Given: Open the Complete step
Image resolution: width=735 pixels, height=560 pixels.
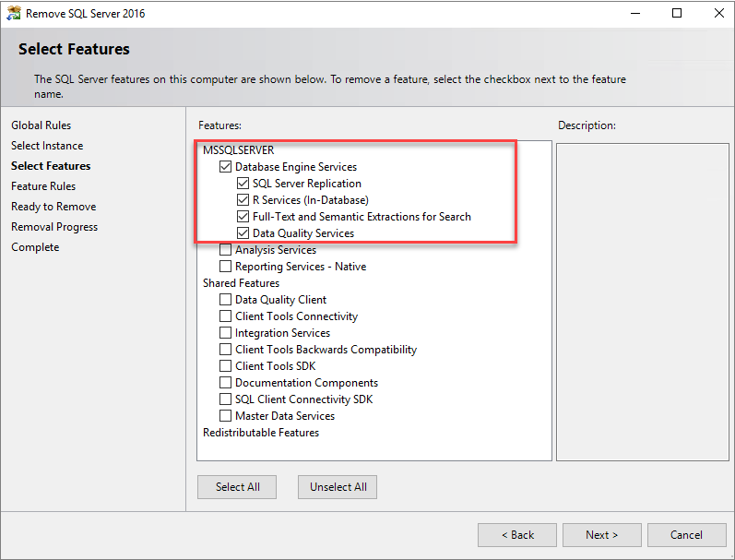Looking at the screenshot, I should [x=35, y=247].
